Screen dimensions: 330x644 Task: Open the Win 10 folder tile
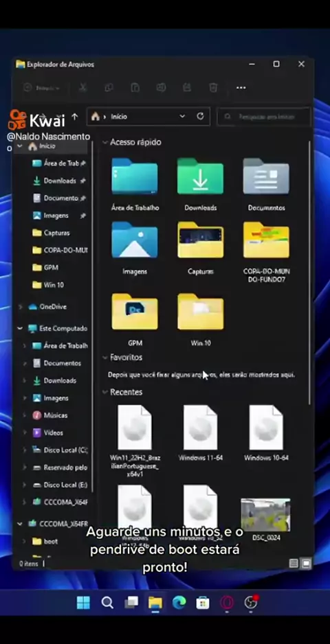(x=200, y=319)
